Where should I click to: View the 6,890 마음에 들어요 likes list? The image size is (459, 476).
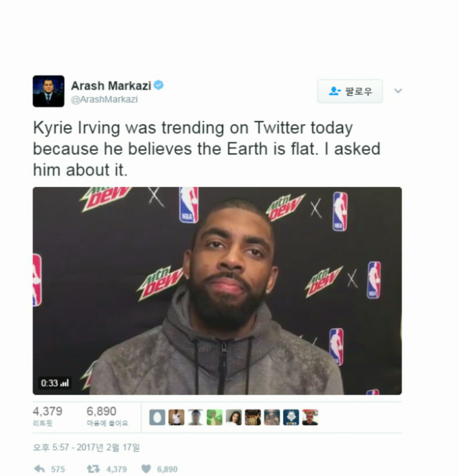(x=107, y=416)
